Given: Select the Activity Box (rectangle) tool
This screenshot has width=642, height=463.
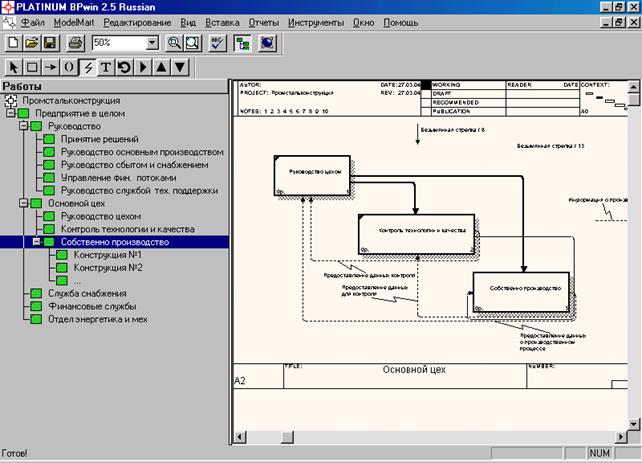Looking at the screenshot, I should tap(31, 67).
